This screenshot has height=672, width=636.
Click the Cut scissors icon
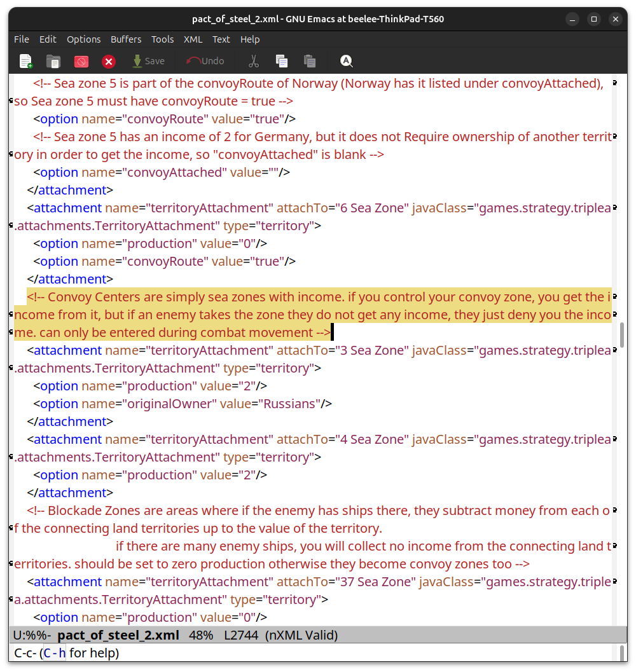pos(254,61)
